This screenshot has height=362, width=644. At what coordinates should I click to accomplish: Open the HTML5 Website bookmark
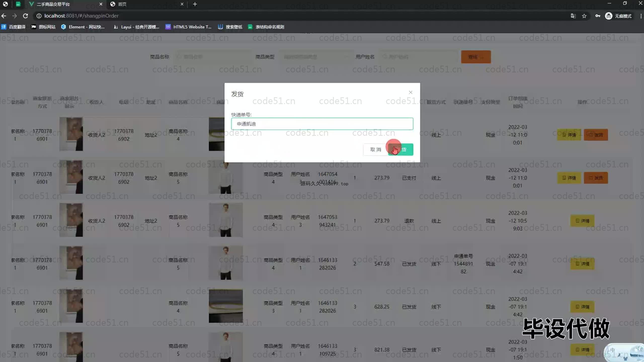pyautogui.click(x=188, y=27)
